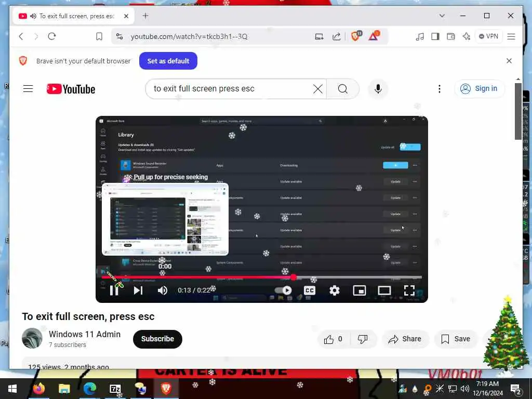532x399 pixels.
Task: Open Windows 11 Admin channel avatar
Action: (32, 338)
